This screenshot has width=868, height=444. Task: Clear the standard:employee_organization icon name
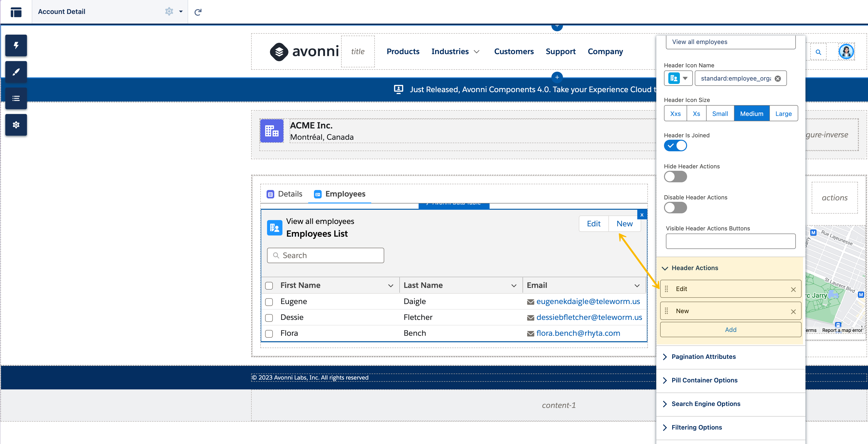[778, 78]
